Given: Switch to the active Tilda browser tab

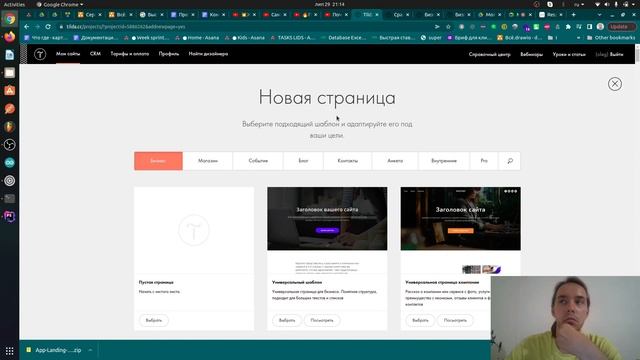Looking at the screenshot, I should point(367,15).
